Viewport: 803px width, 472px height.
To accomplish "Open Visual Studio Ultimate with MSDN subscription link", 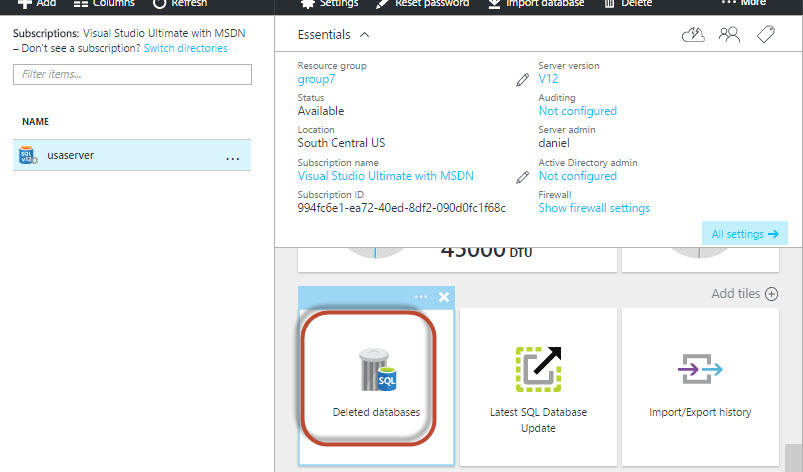I will point(386,176).
